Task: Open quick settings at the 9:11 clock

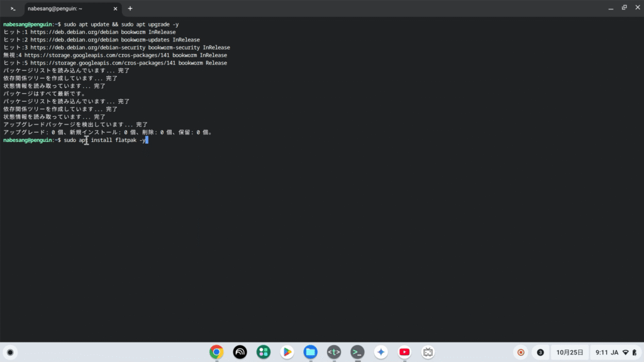Action: click(615, 353)
